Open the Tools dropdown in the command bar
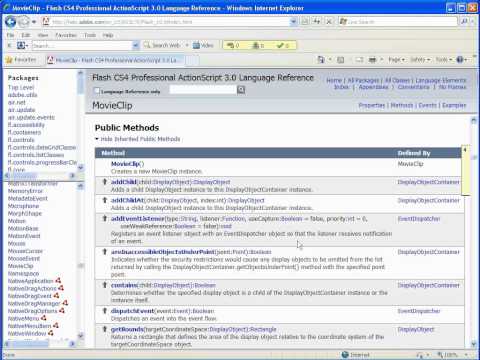The width and height of the screenshot is (480, 360). [444, 60]
